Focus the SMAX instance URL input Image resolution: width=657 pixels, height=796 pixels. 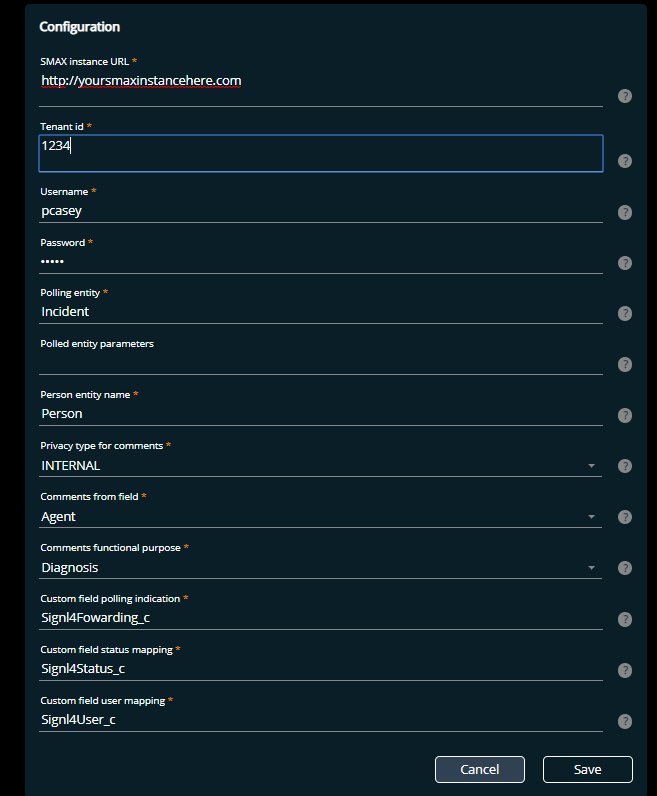point(321,88)
